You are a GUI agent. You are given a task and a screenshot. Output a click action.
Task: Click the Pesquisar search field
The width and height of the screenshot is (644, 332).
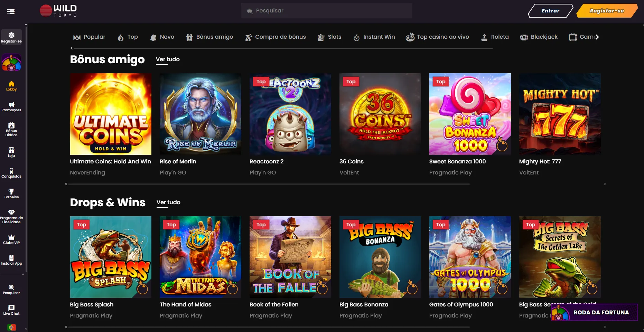(x=327, y=11)
